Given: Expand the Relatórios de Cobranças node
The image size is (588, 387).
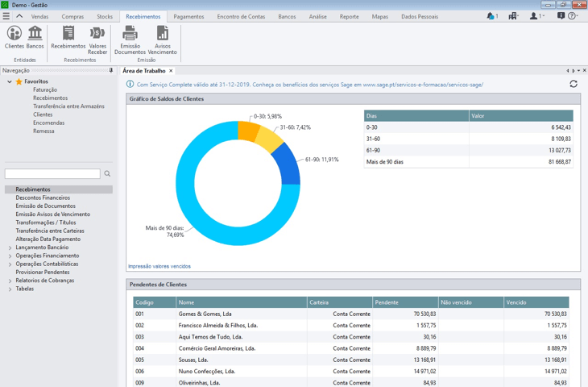Looking at the screenshot, I should [x=10, y=281].
